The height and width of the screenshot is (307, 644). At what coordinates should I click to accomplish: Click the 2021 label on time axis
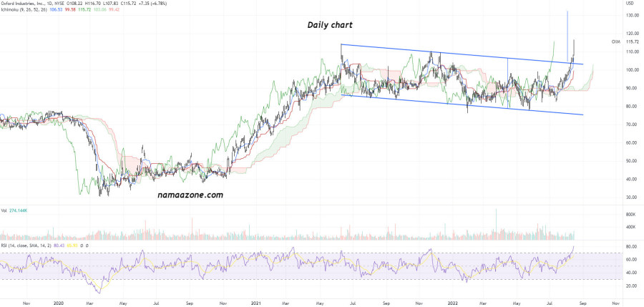click(256, 303)
